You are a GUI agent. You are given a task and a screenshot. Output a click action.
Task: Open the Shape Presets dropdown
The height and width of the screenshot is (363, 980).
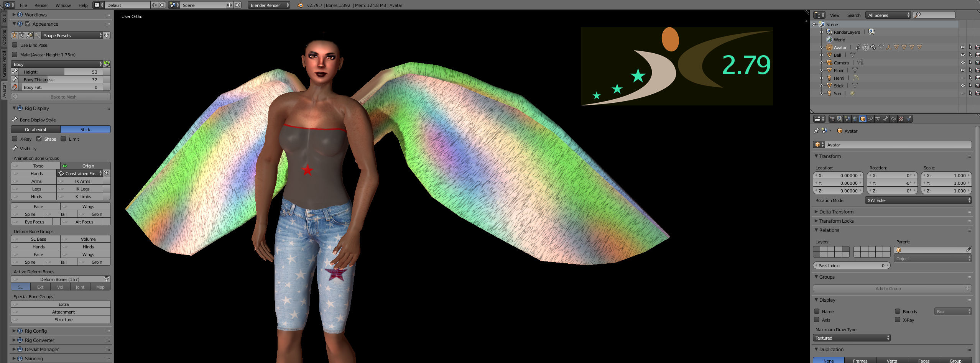tap(72, 35)
